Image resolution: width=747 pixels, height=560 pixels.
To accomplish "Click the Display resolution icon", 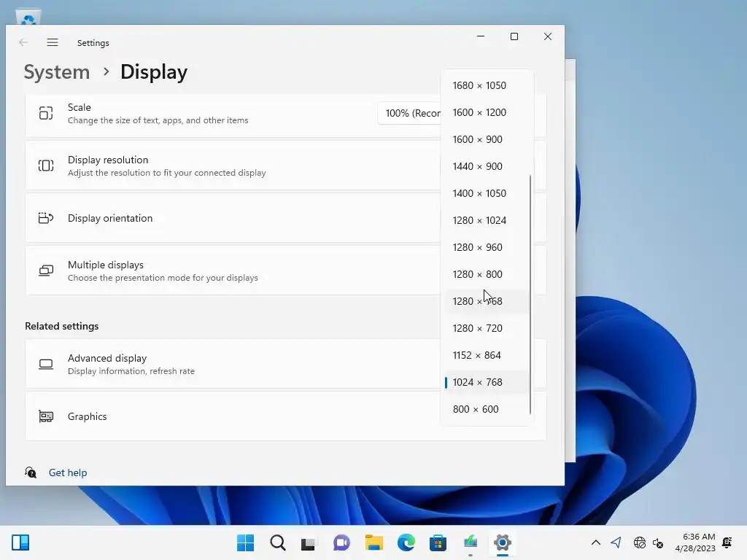I will coord(46,166).
